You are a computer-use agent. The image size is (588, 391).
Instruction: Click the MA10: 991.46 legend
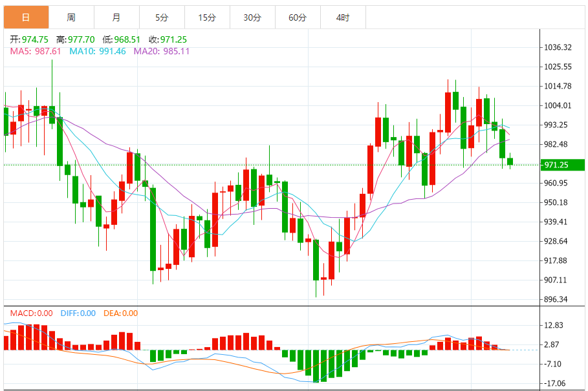click(98, 51)
